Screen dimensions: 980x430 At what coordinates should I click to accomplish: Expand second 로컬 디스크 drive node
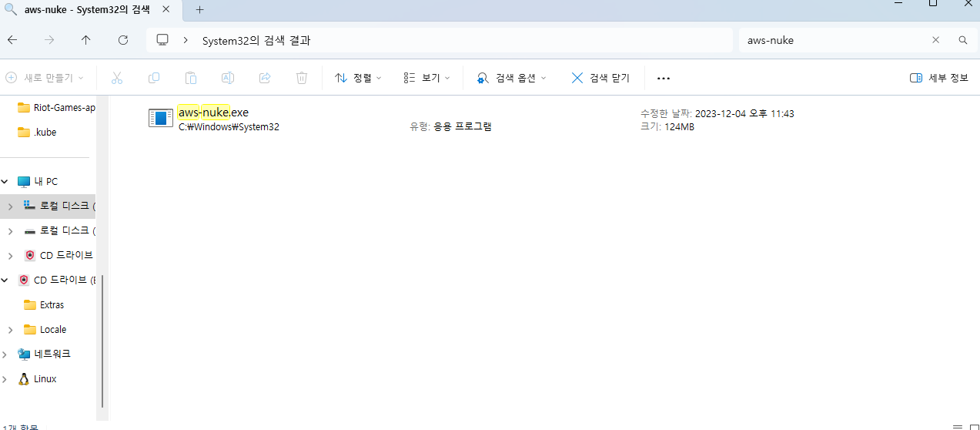(x=10, y=231)
